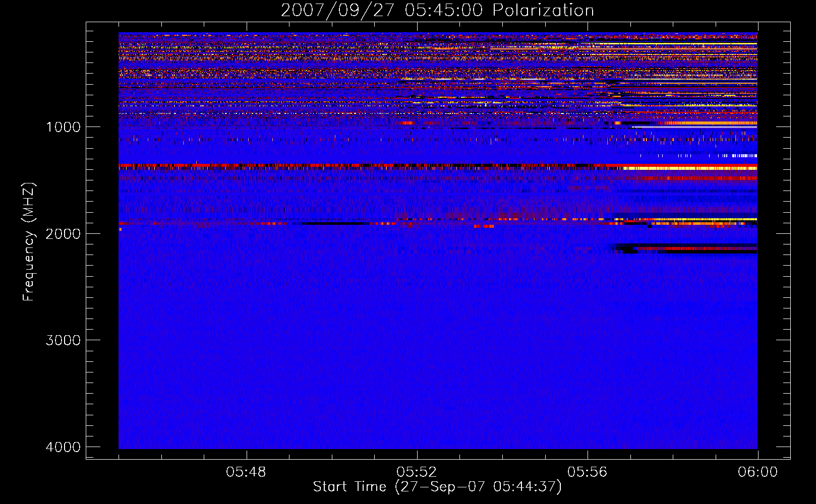This screenshot has height=504, width=816.
Task: Click the 'Start Time (27-Sep-07 05:44:37)' label
Action: (437, 487)
